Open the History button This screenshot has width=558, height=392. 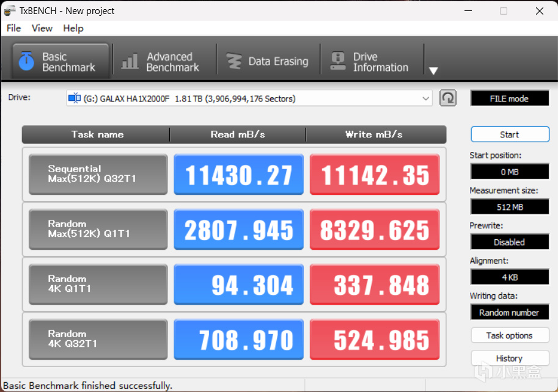coord(510,358)
